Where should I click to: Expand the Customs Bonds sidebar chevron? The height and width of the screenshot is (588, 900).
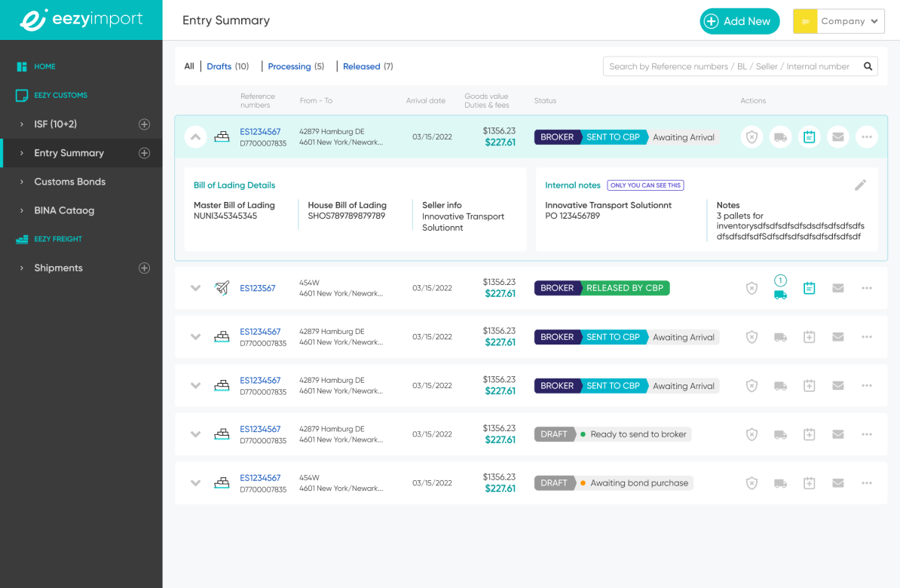pos(22,182)
